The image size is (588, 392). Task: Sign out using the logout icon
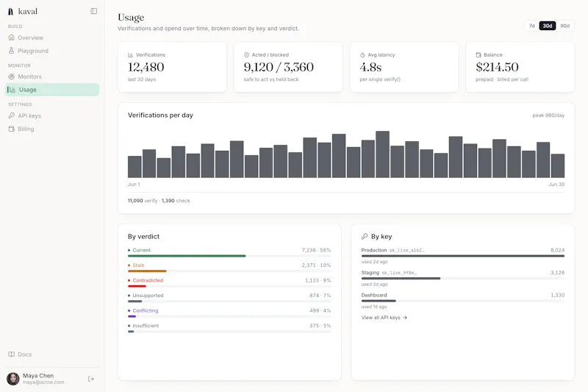(90, 379)
